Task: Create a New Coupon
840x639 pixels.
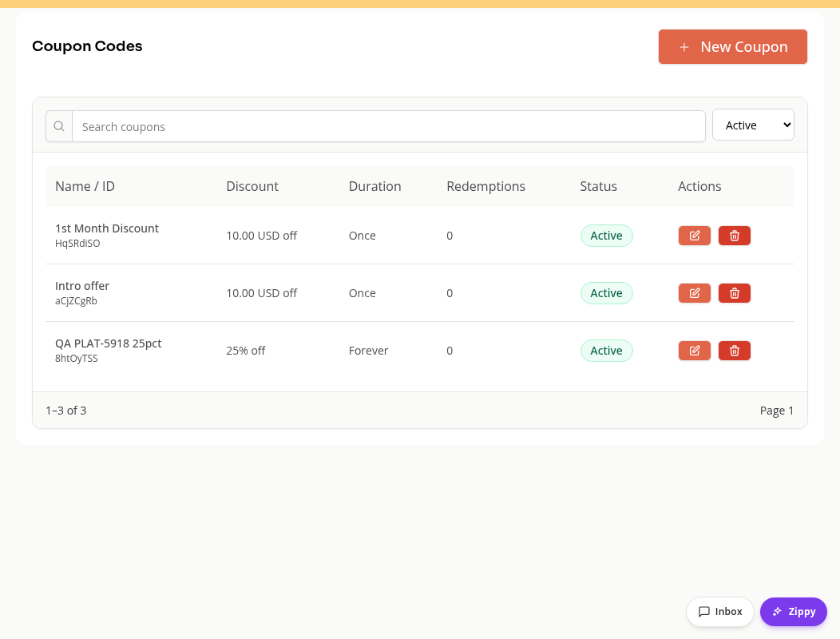Action: pyautogui.click(x=733, y=46)
